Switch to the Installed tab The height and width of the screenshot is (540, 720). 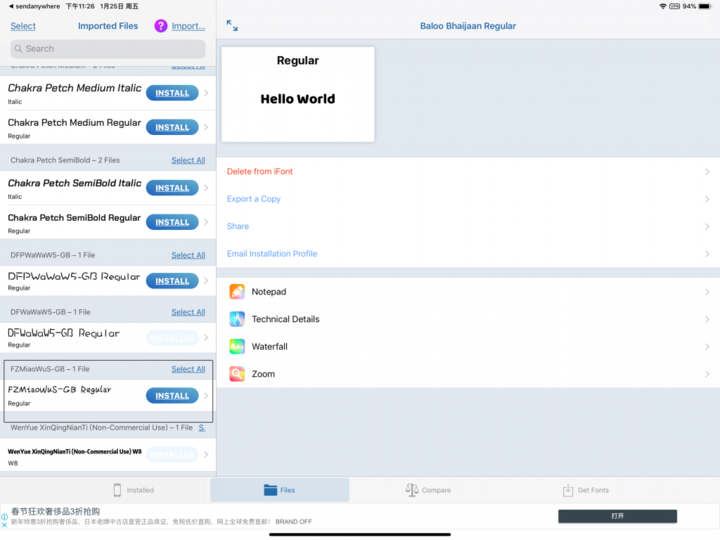coord(134,490)
